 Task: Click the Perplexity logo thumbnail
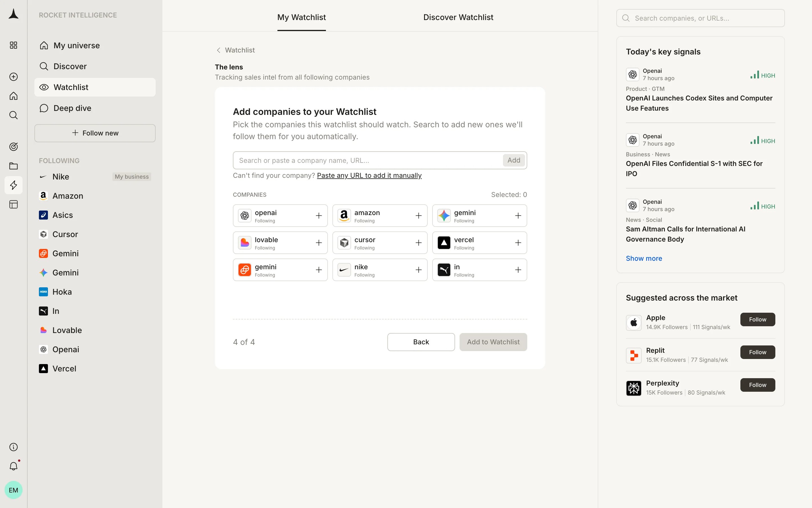pyautogui.click(x=634, y=388)
